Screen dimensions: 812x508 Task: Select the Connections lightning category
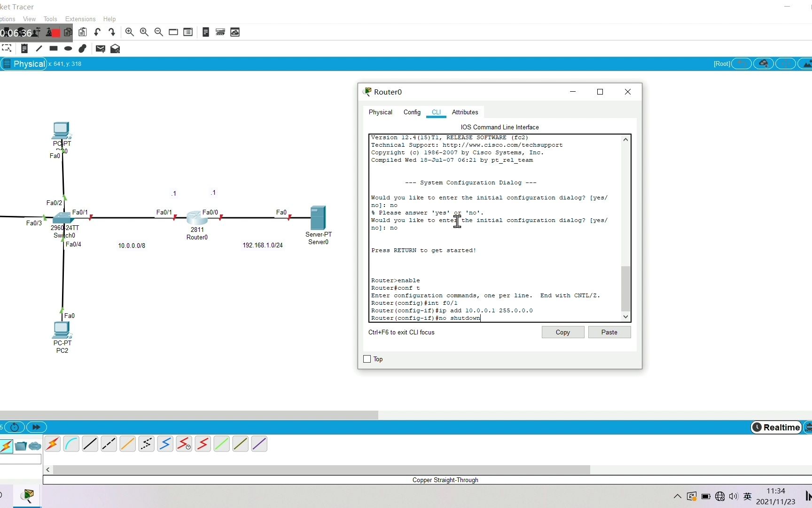coord(6,446)
